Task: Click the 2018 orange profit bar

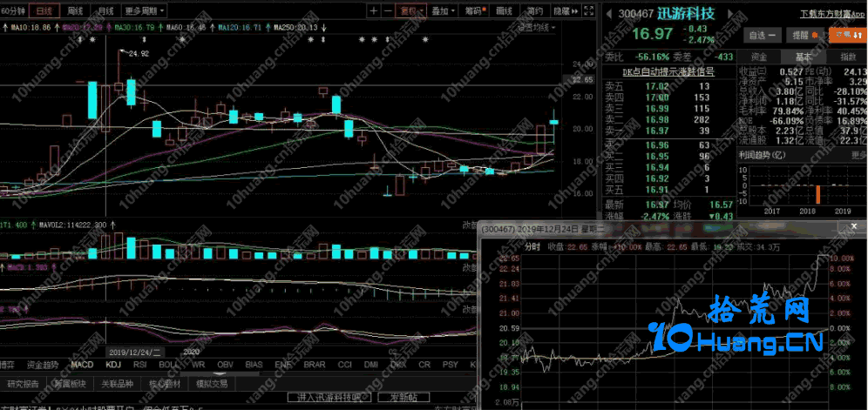Action: 817,193
